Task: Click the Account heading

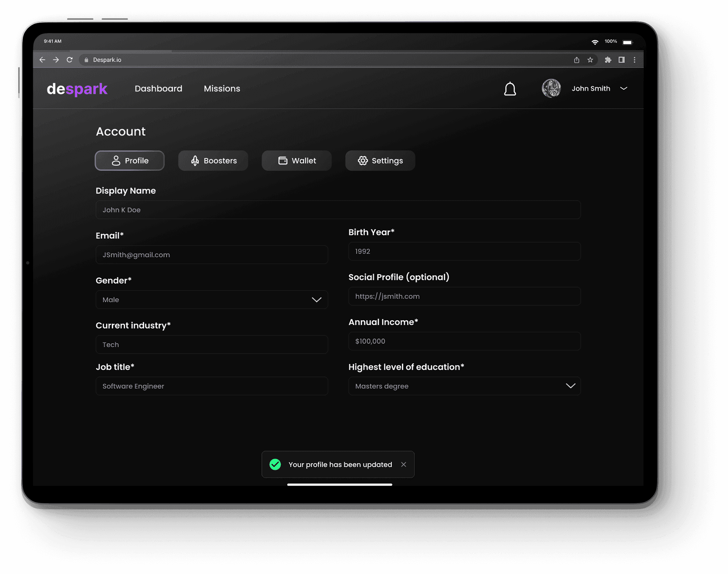Action: (x=121, y=132)
